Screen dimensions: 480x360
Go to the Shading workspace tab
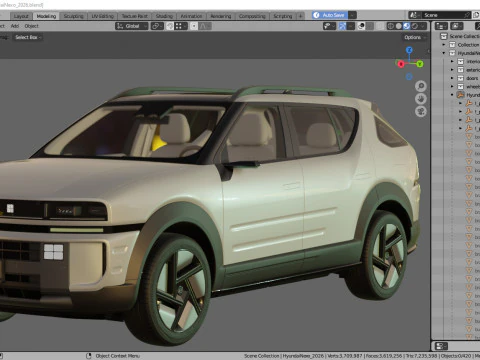coord(164,16)
